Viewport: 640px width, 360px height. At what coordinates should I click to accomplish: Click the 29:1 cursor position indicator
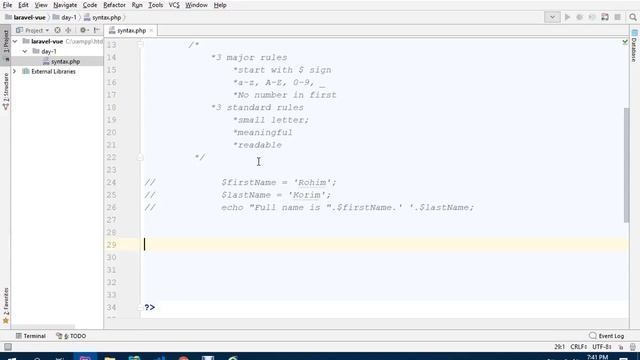point(559,347)
